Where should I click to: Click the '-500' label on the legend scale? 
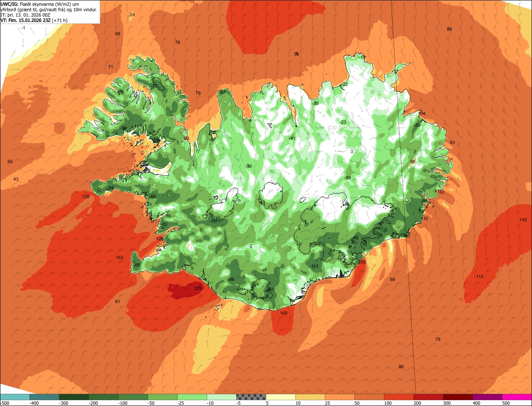5,403
